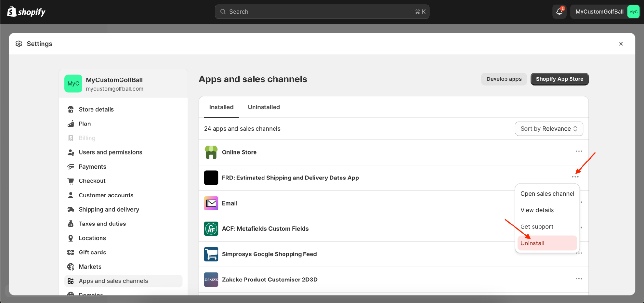
Task: Click the Shopify logo
Action: click(x=26, y=12)
